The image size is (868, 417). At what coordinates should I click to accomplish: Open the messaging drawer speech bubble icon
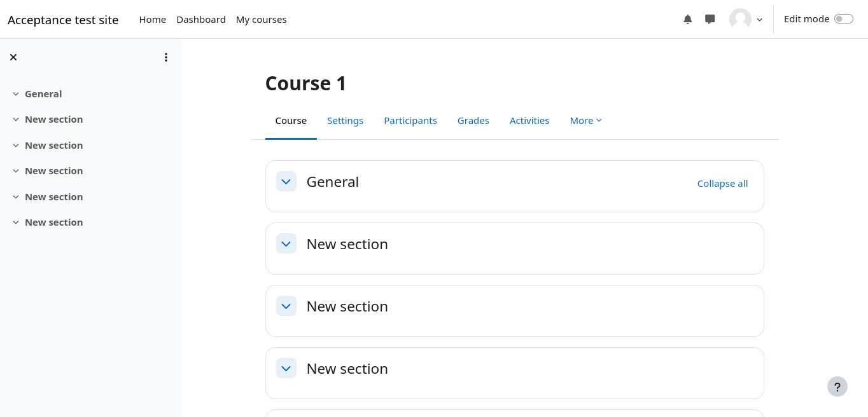point(710,19)
